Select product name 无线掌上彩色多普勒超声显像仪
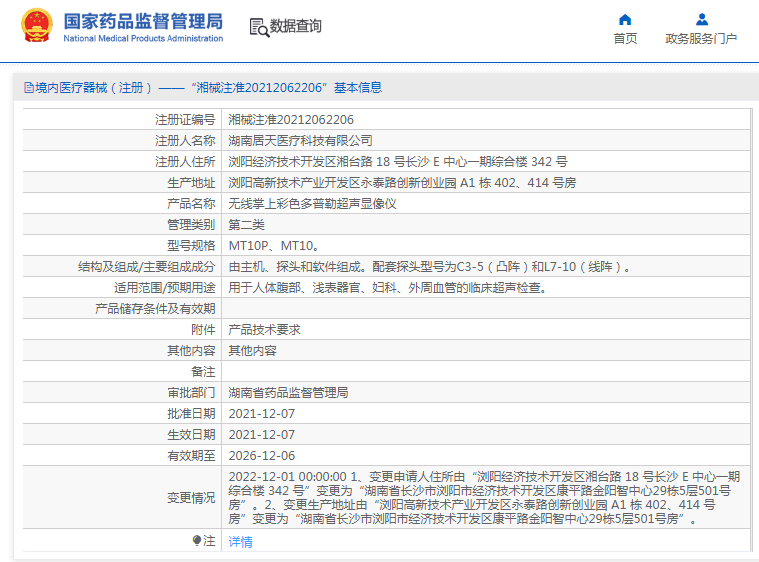The width and height of the screenshot is (759, 562). click(x=312, y=204)
